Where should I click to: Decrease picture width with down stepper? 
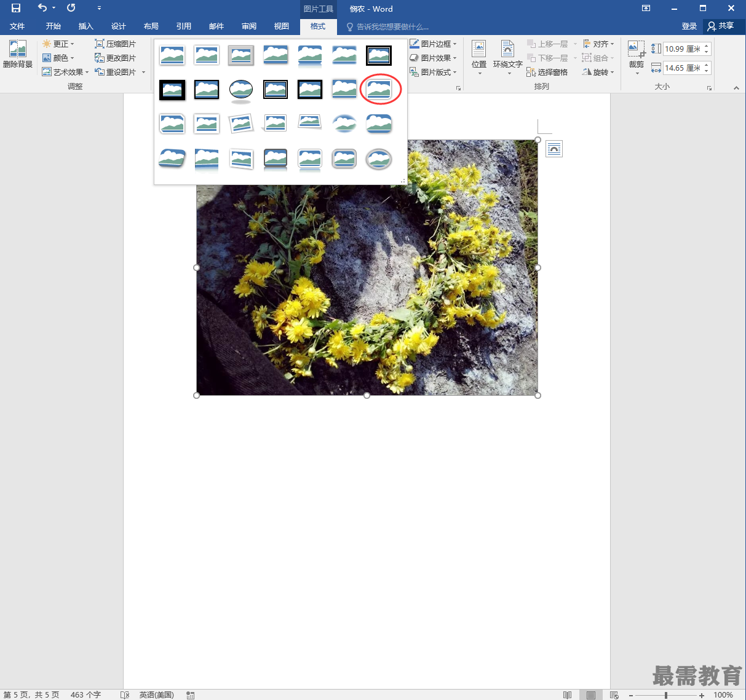[x=707, y=71]
